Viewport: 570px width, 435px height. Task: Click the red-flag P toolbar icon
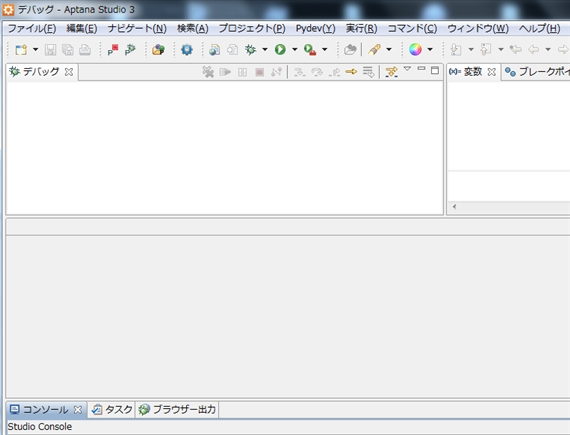(x=113, y=49)
